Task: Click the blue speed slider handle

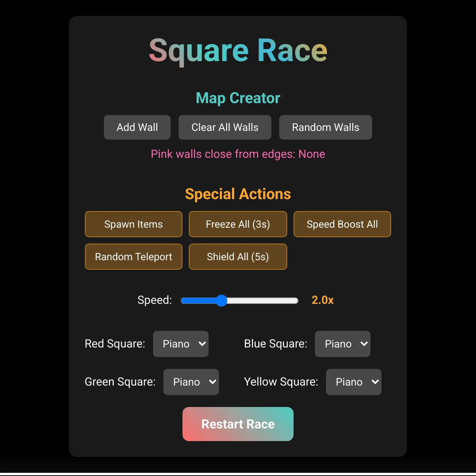Action: [x=221, y=301]
